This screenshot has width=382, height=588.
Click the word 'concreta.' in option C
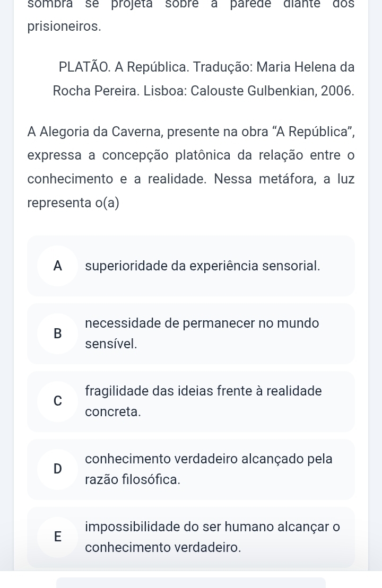pyautogui.click(x=113, y=412)
